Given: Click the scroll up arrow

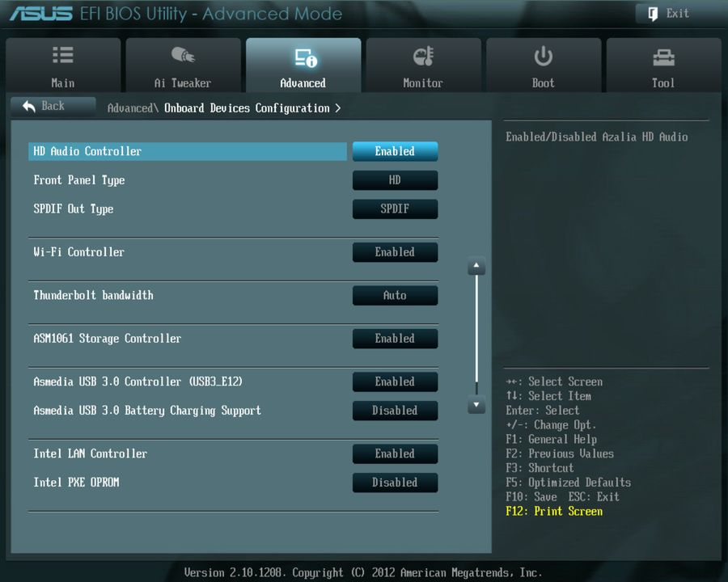Looking at the screenshot, I should point(476,265).
